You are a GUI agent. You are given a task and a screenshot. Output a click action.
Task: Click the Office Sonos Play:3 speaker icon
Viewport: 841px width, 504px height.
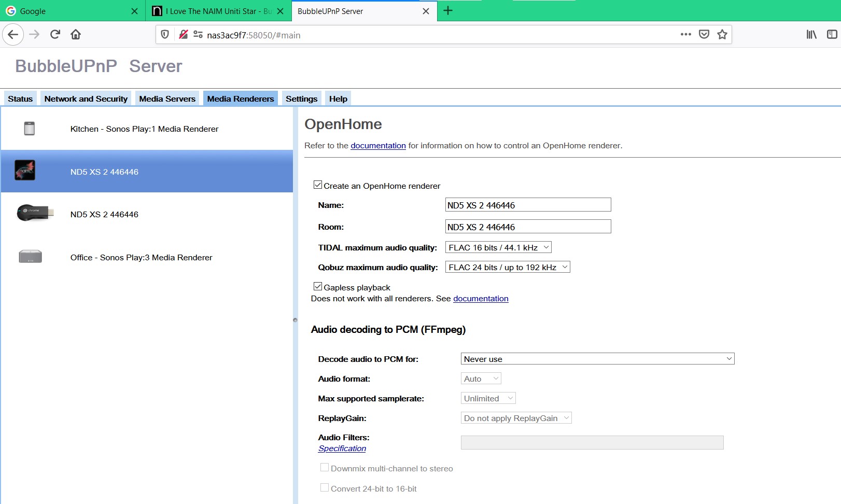pyautogui.click(x=30, y=257)
